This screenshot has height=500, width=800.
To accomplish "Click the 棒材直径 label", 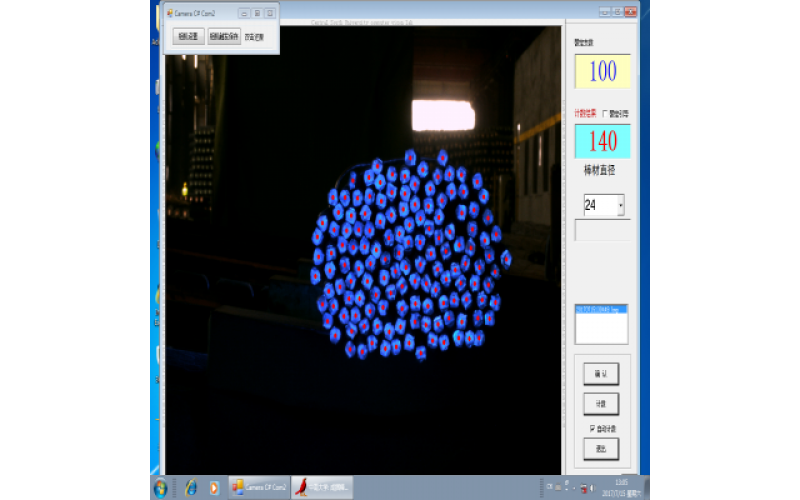I will [599, 170].
